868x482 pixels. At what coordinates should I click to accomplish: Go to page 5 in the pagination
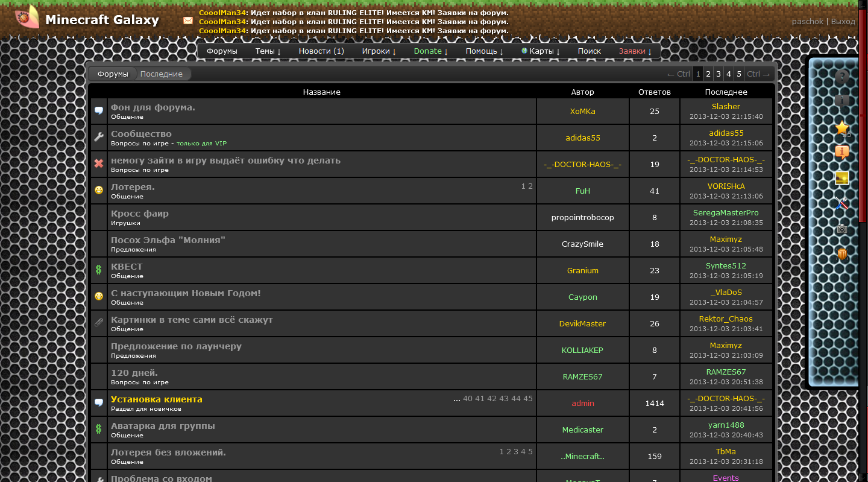coord(739,74)
